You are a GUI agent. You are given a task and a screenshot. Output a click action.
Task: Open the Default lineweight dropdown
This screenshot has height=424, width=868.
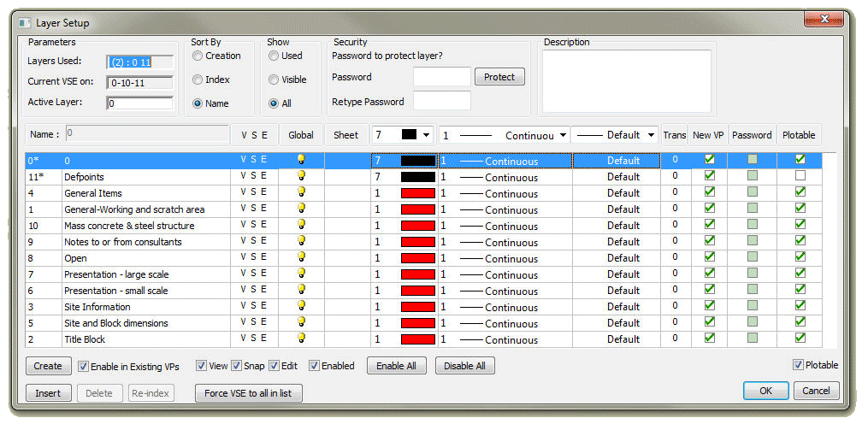tap(651, 135)
